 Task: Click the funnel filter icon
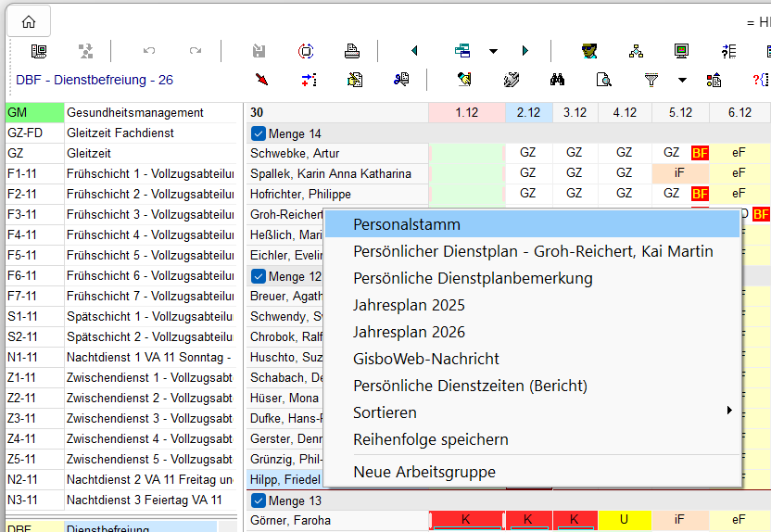click(651, 80)
